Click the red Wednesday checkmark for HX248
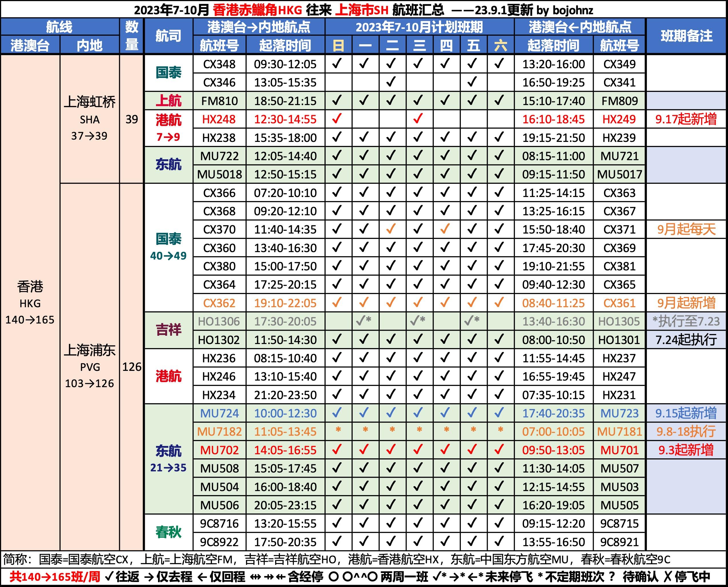The width and height of the screenshot is (728, 587). pyautogui.click(x=418, y=119)
